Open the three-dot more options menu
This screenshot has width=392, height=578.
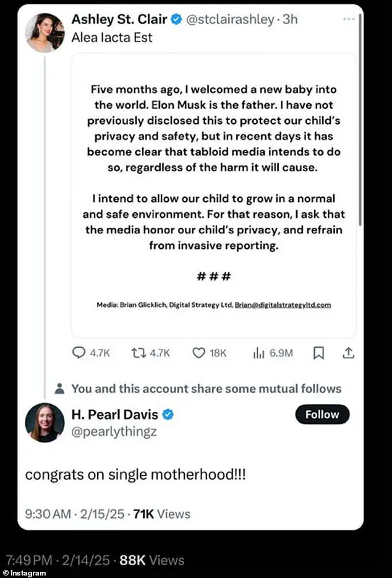point(349,19)
